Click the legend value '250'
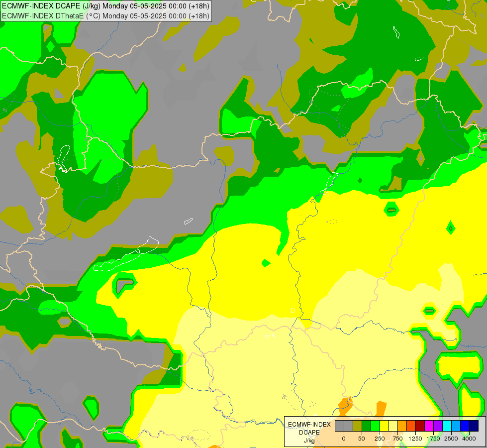The height and width of the screenshot is (448, 487). (x=380, y=439)
